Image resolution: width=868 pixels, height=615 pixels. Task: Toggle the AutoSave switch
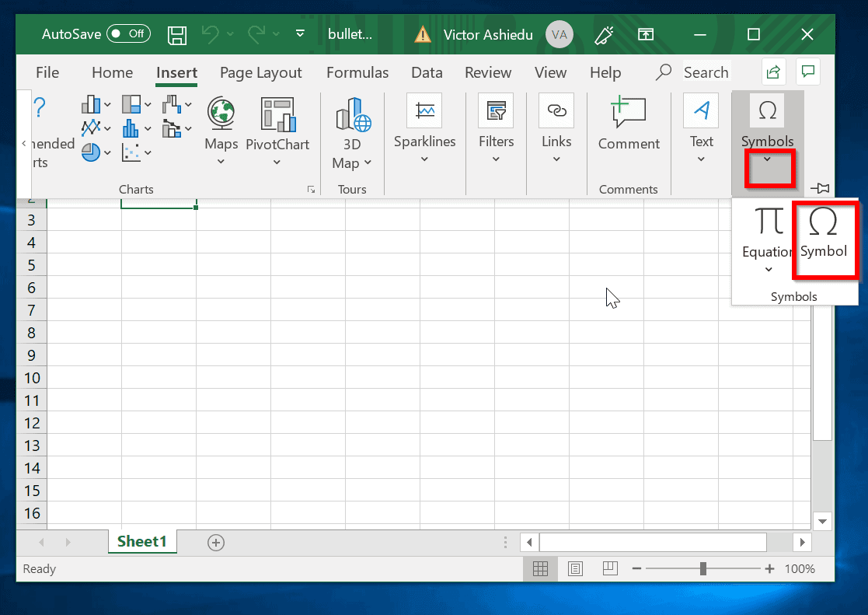[x=128, y=34]
